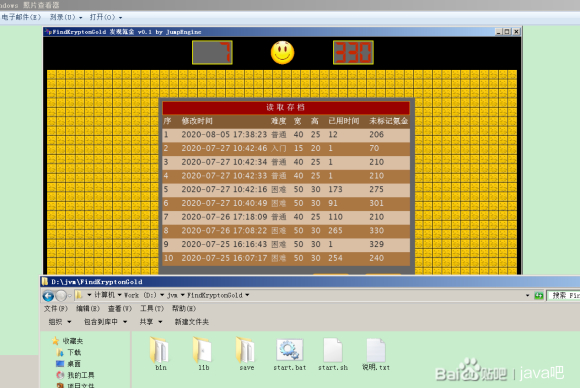580x388 pixels.
Task: Click the 新建文件夹 button
Action: point(192,322)
